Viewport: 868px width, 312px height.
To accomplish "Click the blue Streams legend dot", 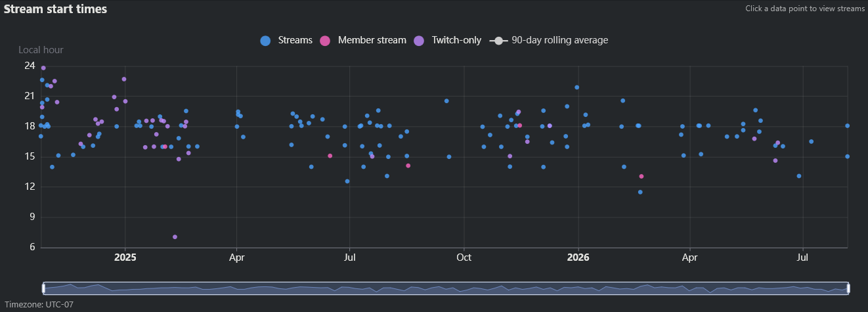I will point(266,41).
